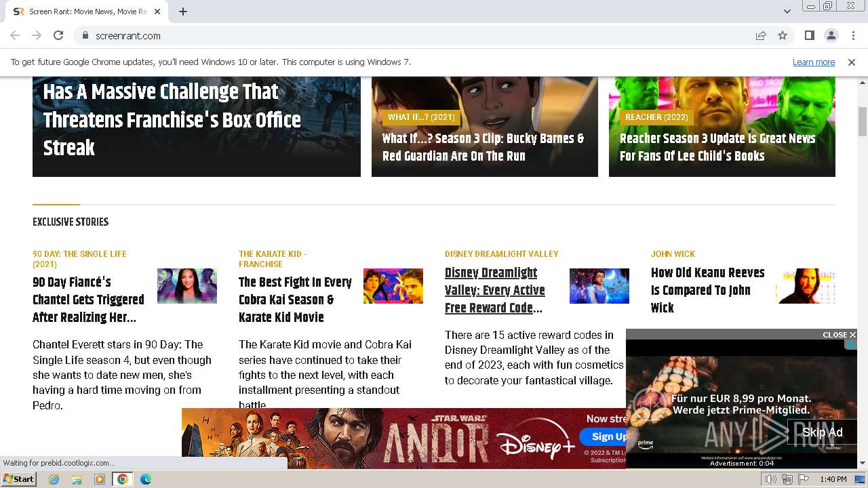This screenshot has height=488, width=868.
Task: Open THE KARATE KID - FRANCHISE tag
Action: pos(273,259)
